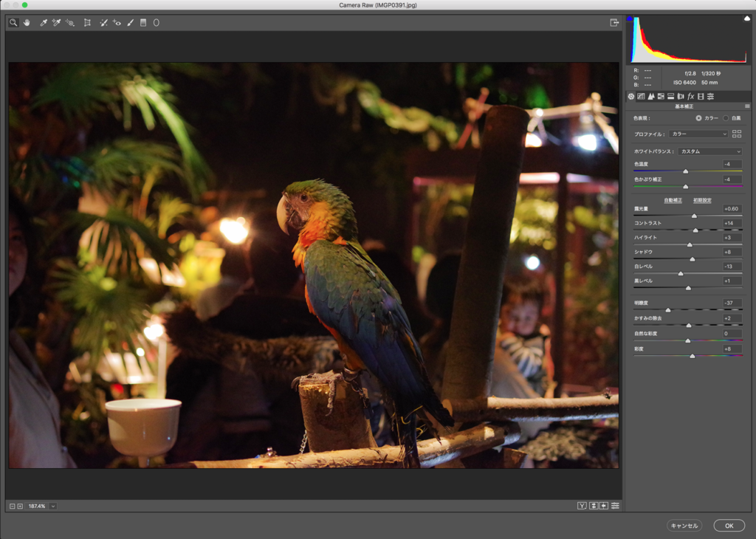Click the 自動補正 link
Screen dimensions: 756x539
tap(673, 201)
